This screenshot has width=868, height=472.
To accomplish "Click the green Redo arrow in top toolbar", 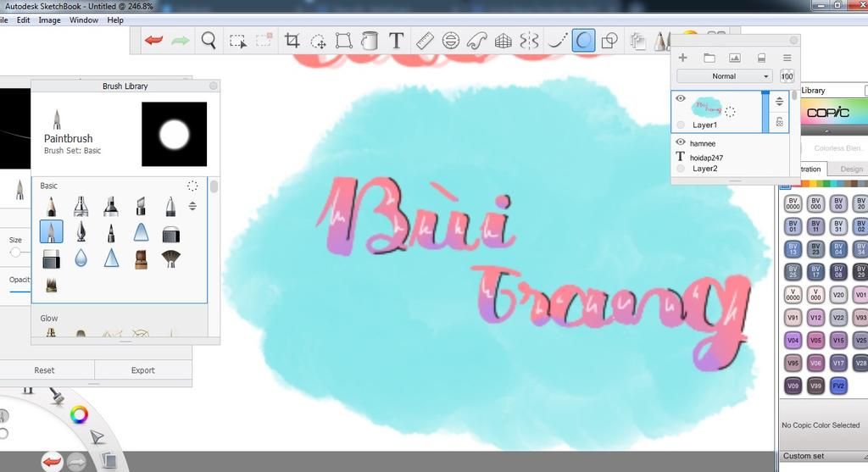I will tap(180, 41).
